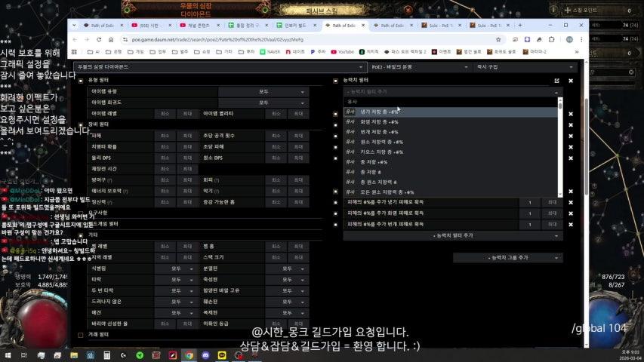Switch to the first green spreadsheet tab

click(x=247, y=25)
